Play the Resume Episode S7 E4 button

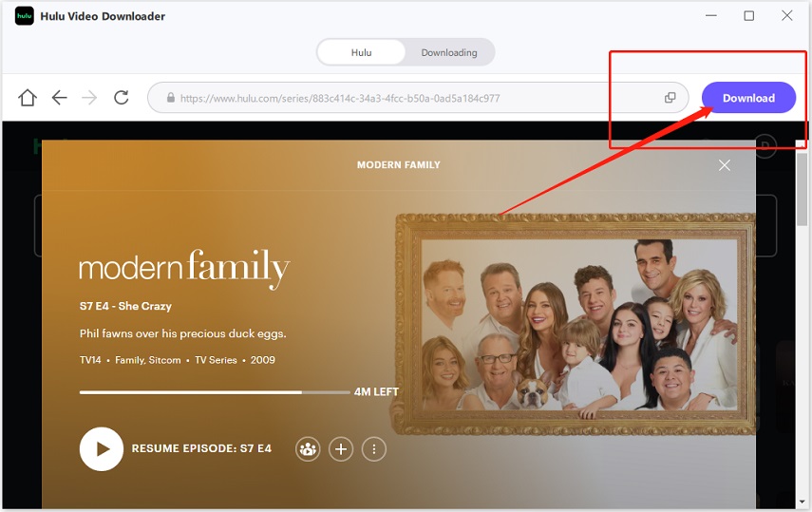click(102, 448)
